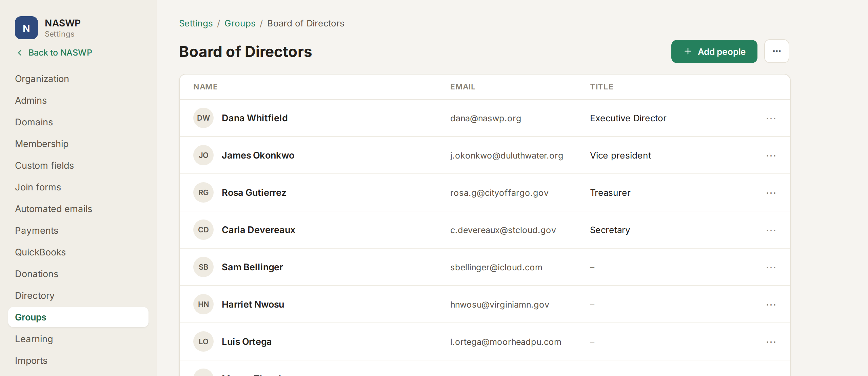Open row actions for Luis Ortega
Viewport: 868px width, 376px height.
click(x=771, y=342)
